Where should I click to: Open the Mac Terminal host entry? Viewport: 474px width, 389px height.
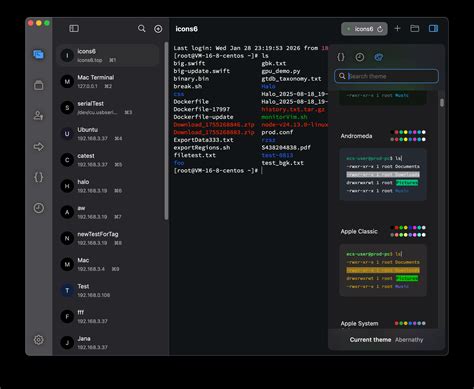click(x=108, y=81)
